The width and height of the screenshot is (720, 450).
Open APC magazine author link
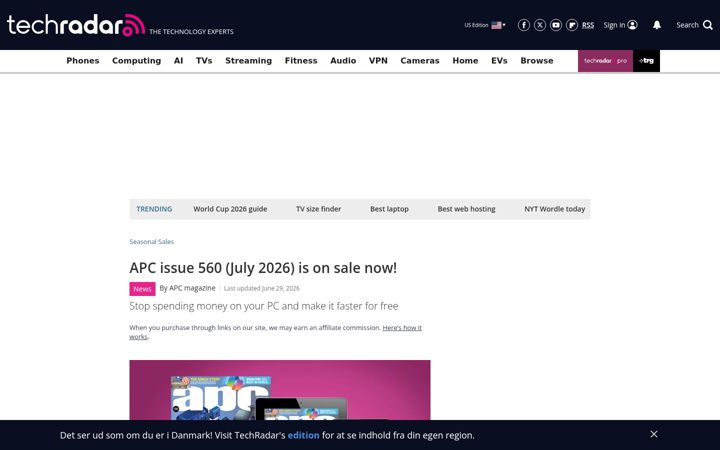tap(192, 288)
